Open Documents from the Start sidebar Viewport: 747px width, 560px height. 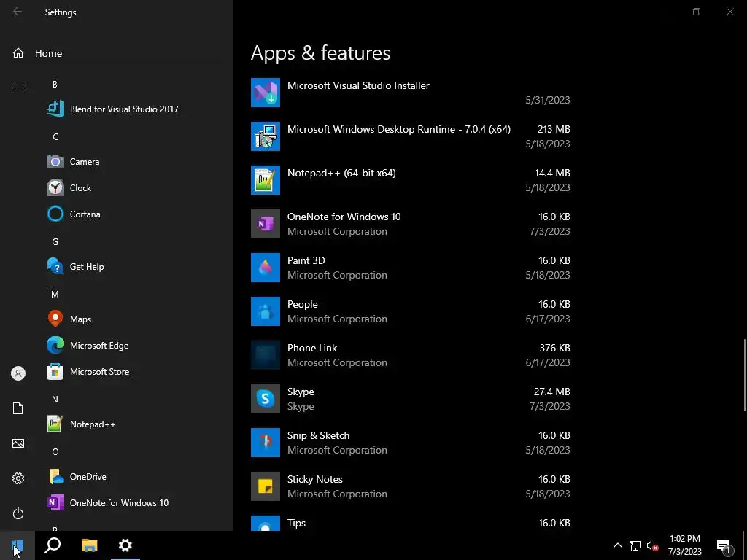coord(18,408)
